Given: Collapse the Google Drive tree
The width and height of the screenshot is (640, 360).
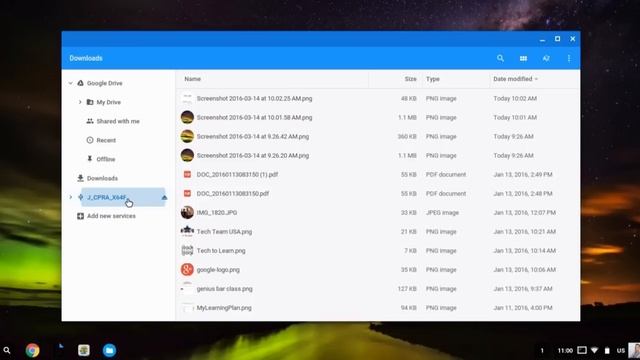Looking at the screenshot, I should click(70, 83).
